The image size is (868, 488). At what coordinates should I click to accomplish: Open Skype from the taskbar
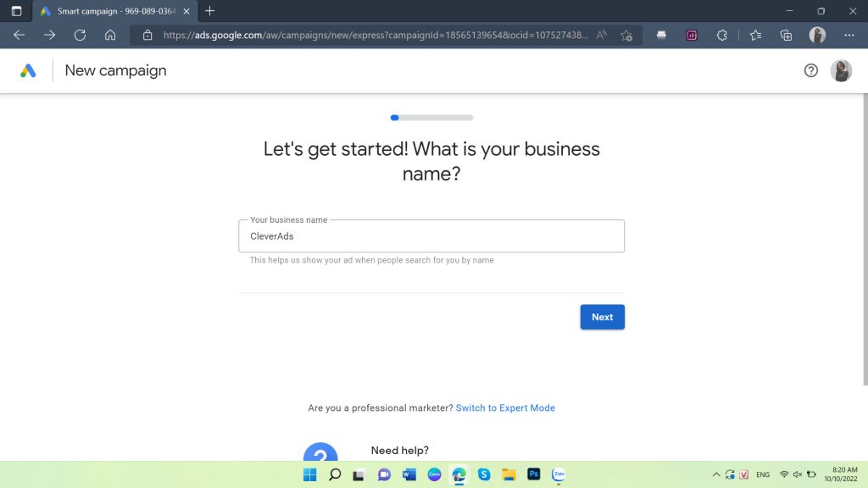(x=484, y=474)
